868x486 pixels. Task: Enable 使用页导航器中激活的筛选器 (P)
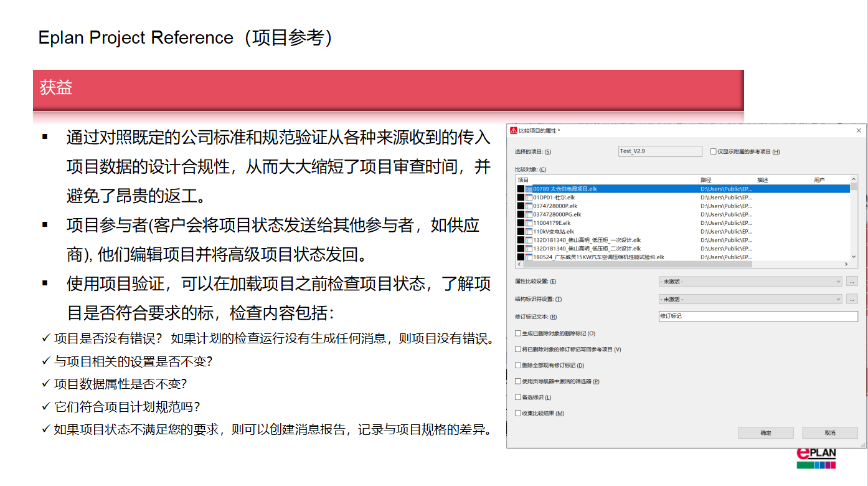tap(518, 381)
